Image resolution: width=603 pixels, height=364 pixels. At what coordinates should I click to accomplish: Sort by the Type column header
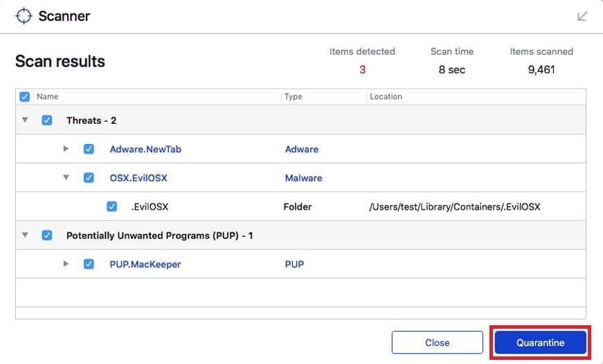[x=293, y=97]
